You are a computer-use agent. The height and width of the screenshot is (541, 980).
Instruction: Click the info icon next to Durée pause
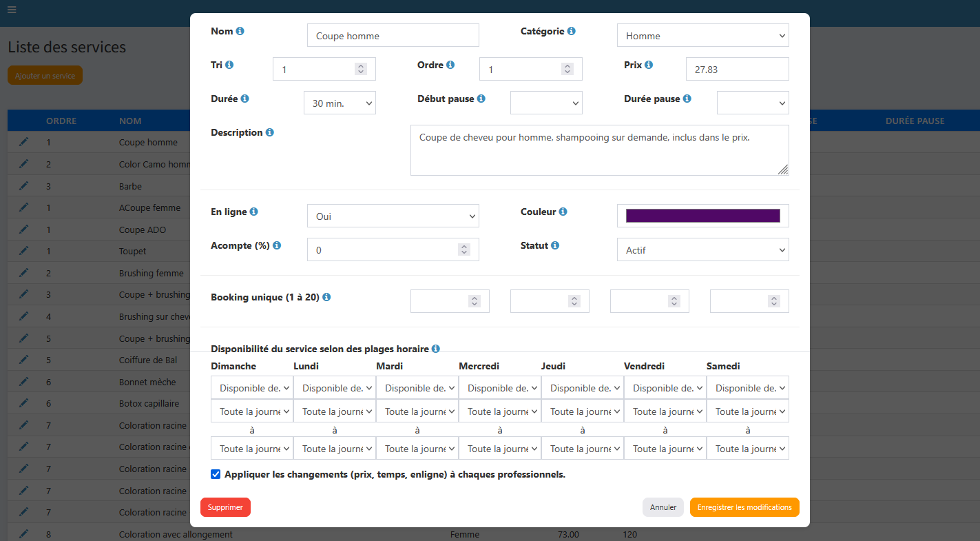coord(687,99)
